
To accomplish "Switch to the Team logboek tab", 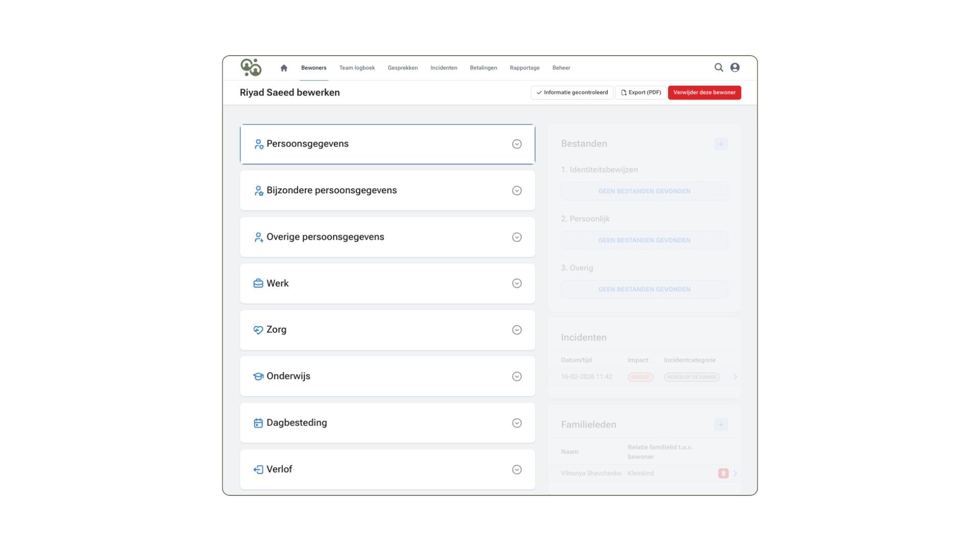I will (357, 68).
